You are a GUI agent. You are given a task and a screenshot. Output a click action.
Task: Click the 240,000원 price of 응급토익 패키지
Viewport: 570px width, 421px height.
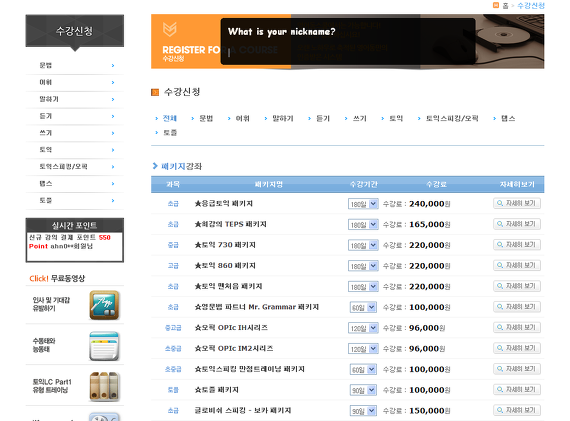430,204
